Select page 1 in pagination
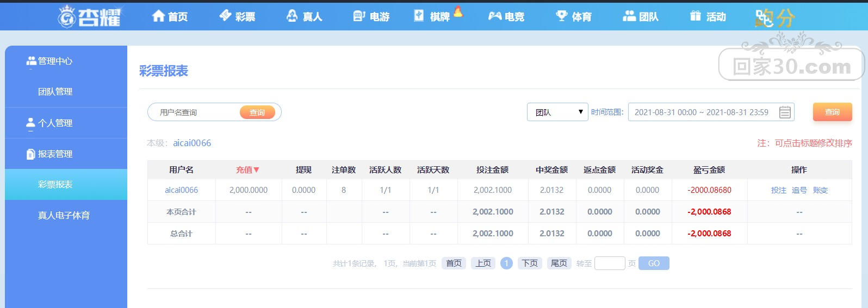The width and height of the screenshot is (868, 308). [x=506, y=263]
